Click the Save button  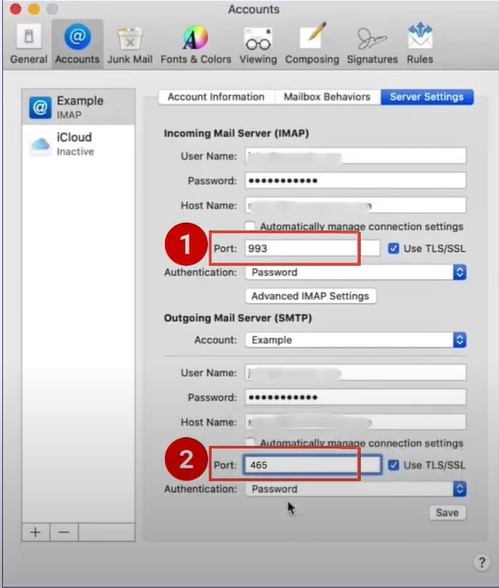[447, 513]
